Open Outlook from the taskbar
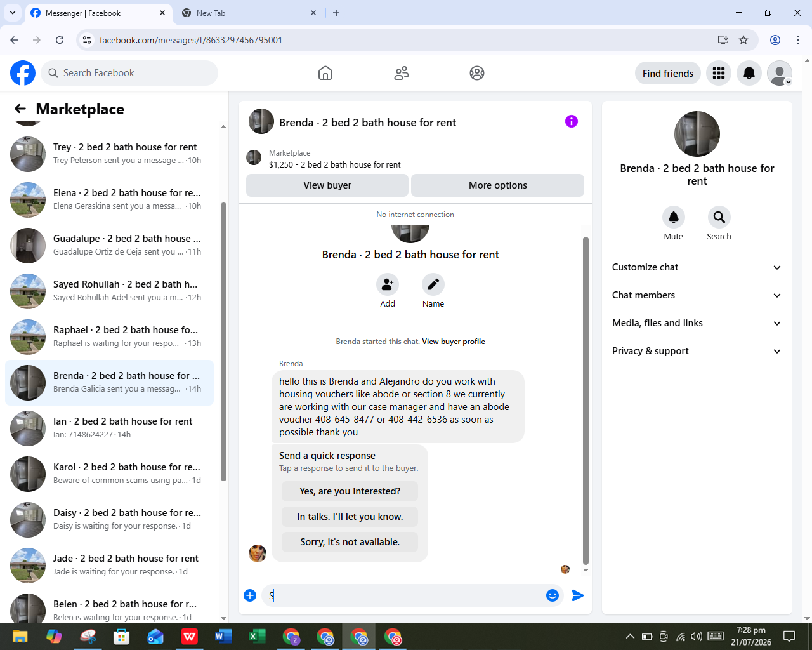Image resolution: width=812 pixels, height=650 pixels. (x=155, y=637)
